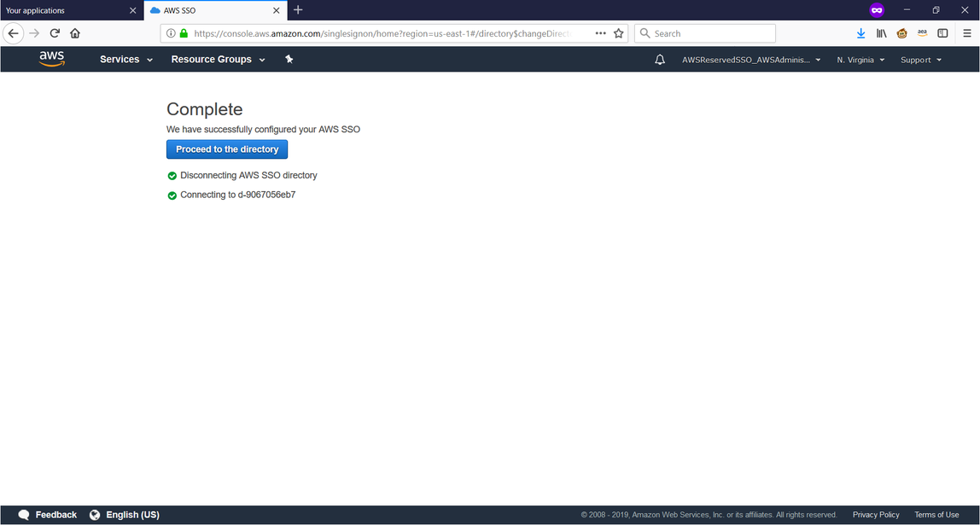Expand the Services dropdown
The image size is (980, 525).
tap(126, 60)
